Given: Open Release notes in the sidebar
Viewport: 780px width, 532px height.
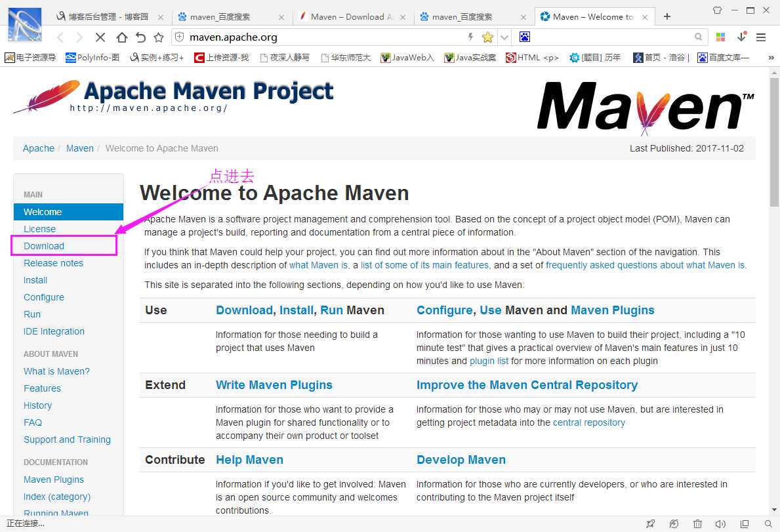Looking at the screenshot, I should point(53,263).
